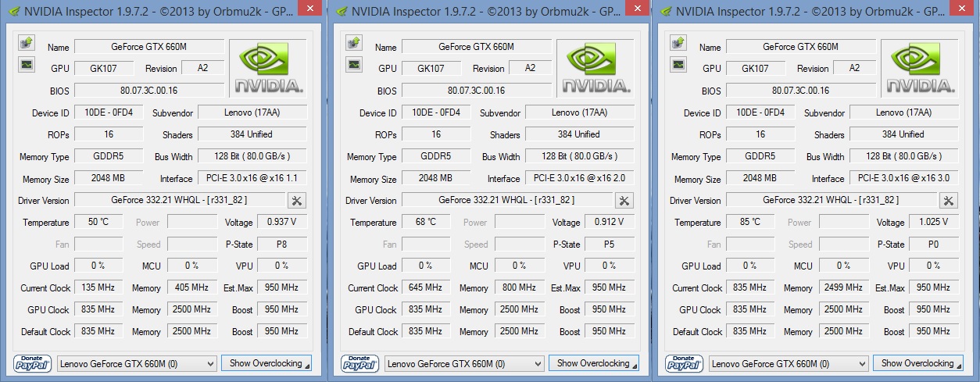Close the NVIDIA Inspector window showing P-State P5

point(638,8)
